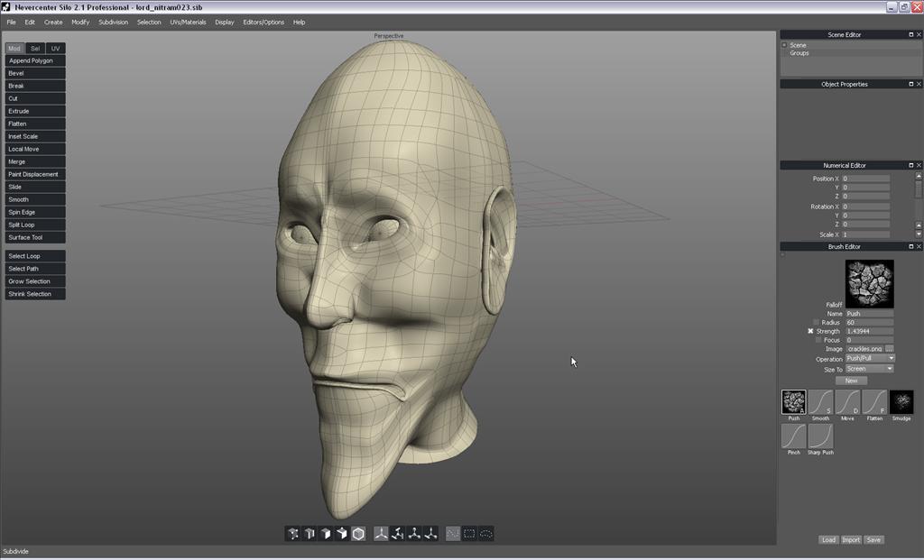This screenshot has width=924, height=560.
Task: Open the Operation Push/Pull dropdown
Action: (x=870, y=359)
